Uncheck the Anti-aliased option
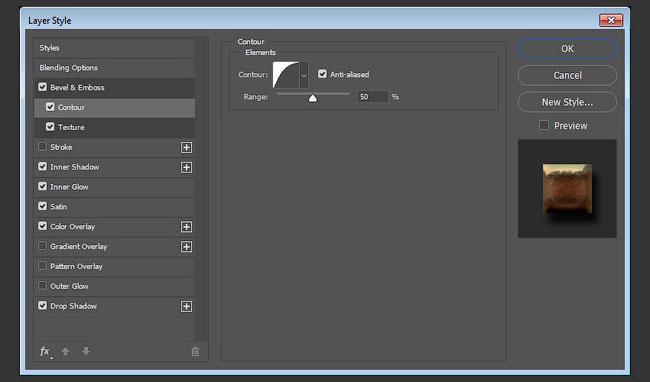 click(322, 74)
